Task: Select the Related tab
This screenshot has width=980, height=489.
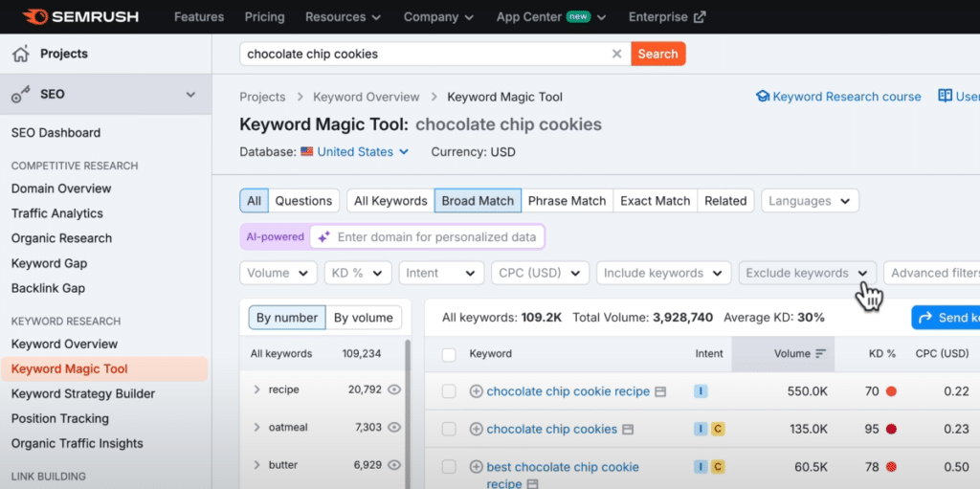Action: [x=725, y=201]
